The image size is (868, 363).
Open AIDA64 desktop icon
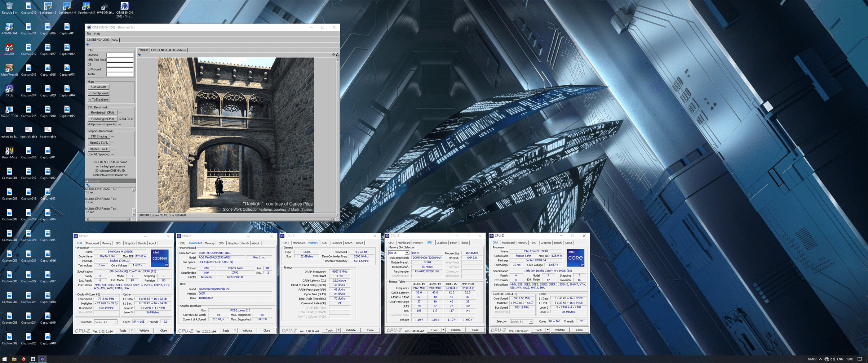coord(9,49)
